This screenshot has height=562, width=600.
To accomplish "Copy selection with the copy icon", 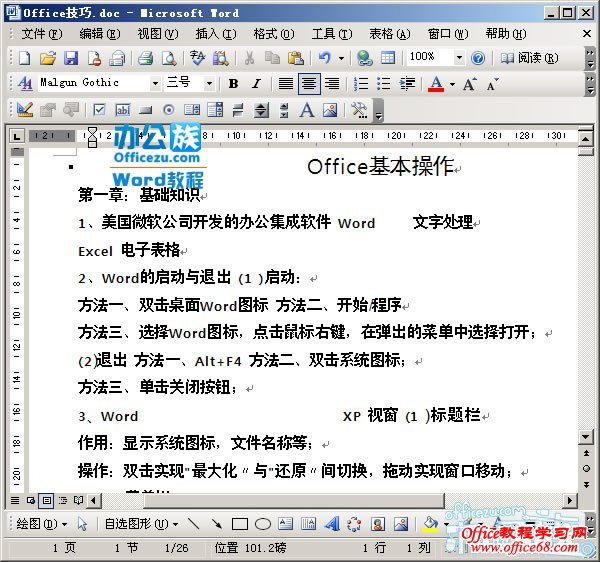I will click(272, 58).
